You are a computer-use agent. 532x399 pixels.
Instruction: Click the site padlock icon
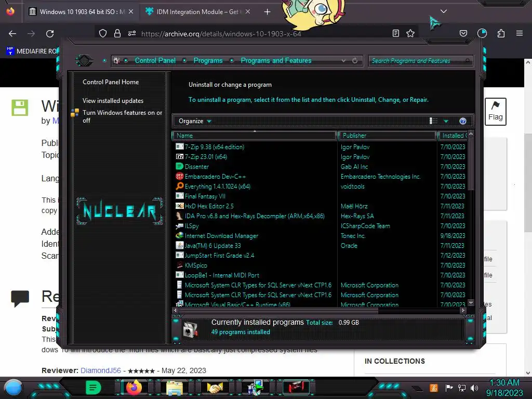[117, 33]
